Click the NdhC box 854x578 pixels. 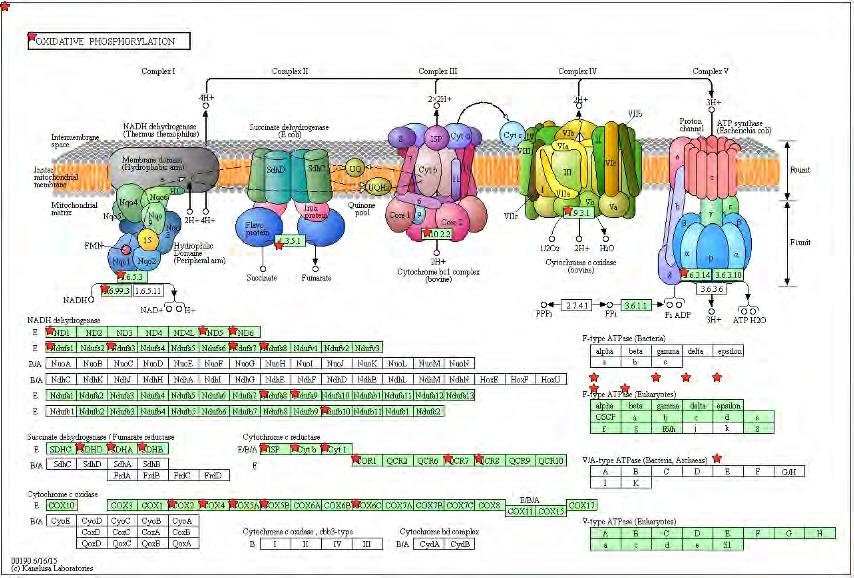coord(62,379)
